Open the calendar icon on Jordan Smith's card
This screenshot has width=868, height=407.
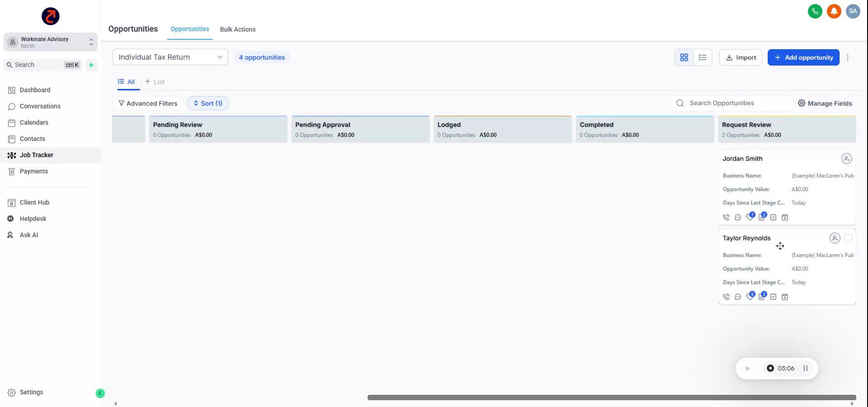pyautogui.click(x=785, y=217)
